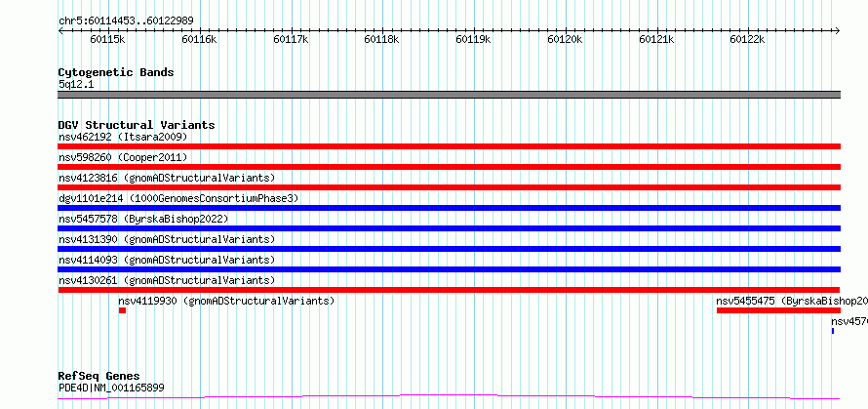Image resolution: width=868 pixels, height=409 pixels.
Task: Select the tiny blue nsv457 feature
Action: coord(833,331)
